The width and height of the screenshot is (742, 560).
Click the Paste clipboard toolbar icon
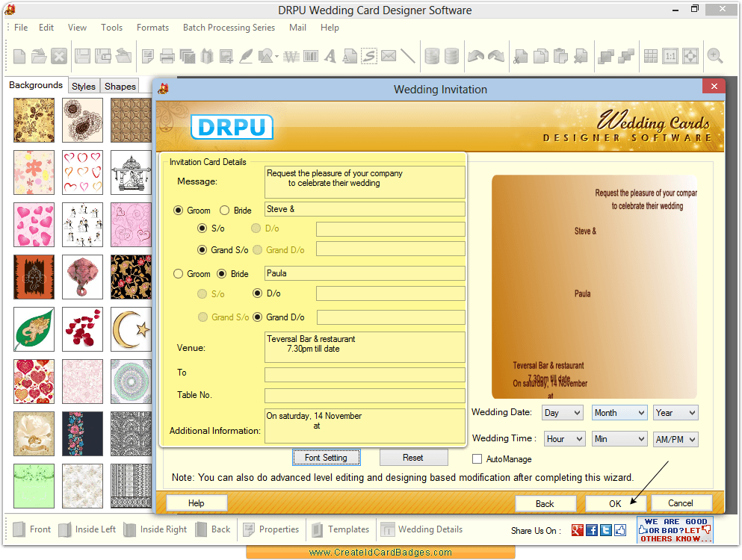click(x=560, y=56)
